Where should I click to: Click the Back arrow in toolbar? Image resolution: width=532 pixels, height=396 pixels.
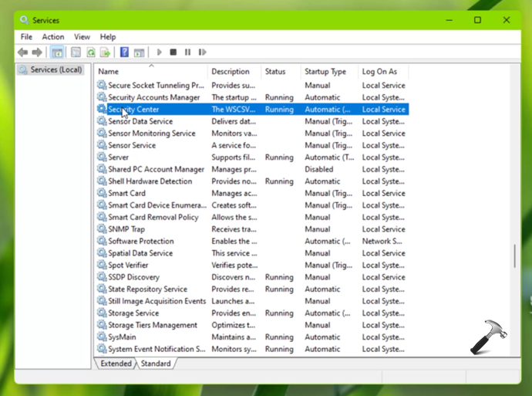click(22, 52)
